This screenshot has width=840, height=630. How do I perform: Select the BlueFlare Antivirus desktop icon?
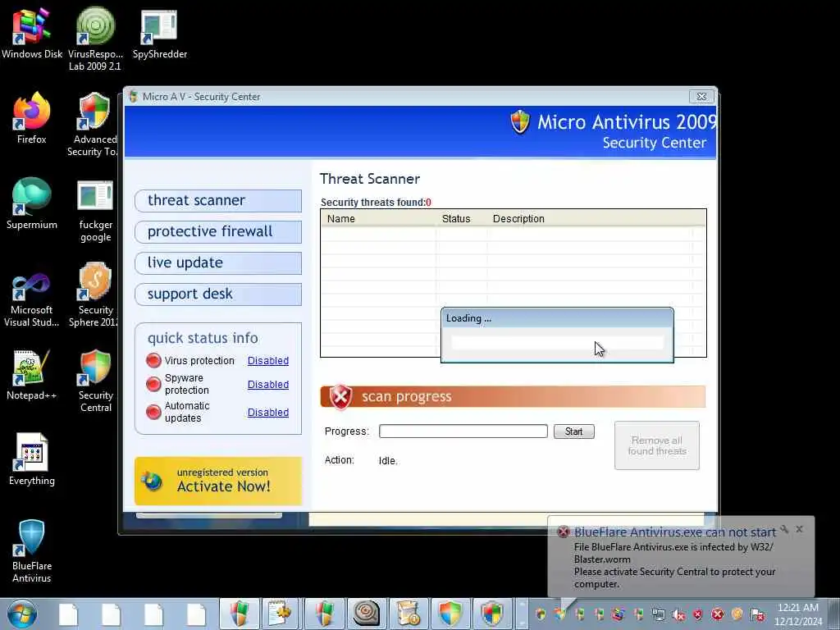coord(32,550)
